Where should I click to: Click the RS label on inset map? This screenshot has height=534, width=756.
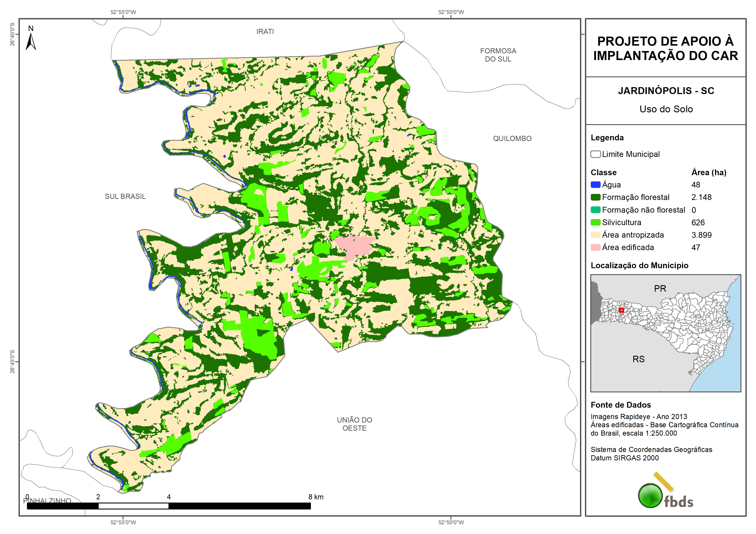638,359
